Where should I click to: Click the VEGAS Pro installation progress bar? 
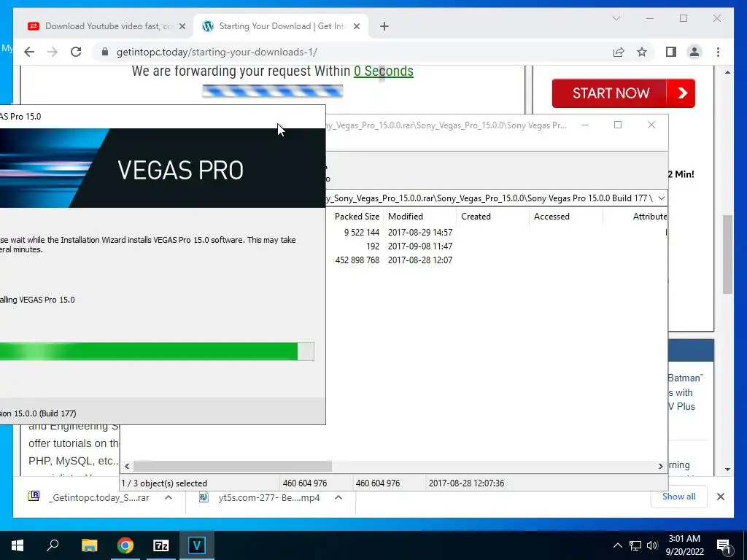click(x=157, y=351)
